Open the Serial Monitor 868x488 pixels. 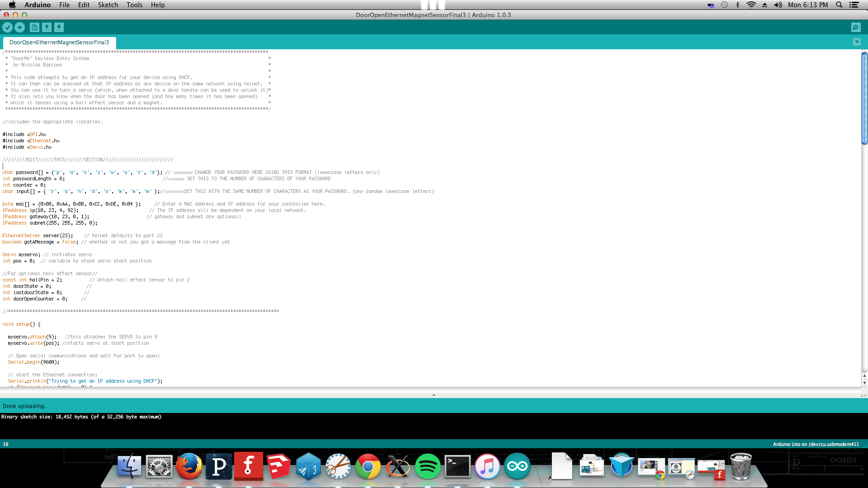(856, 27)
